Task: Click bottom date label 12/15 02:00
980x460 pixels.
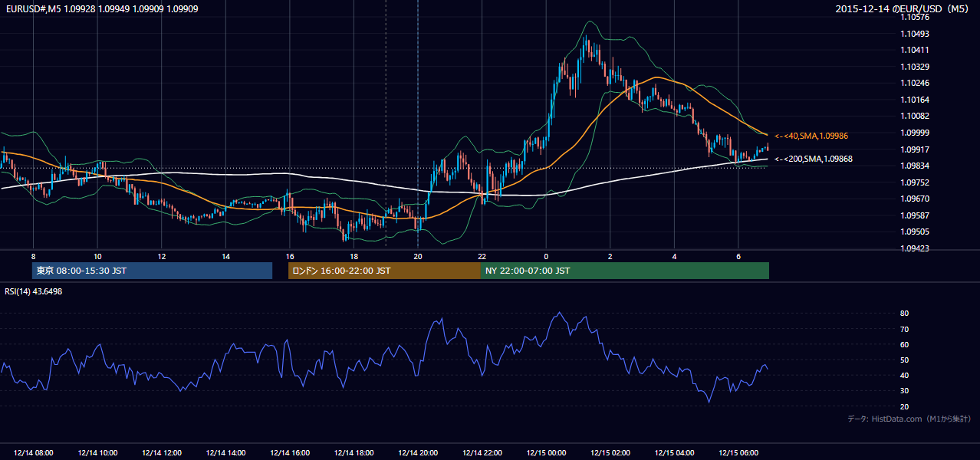Action: point(610,453)
